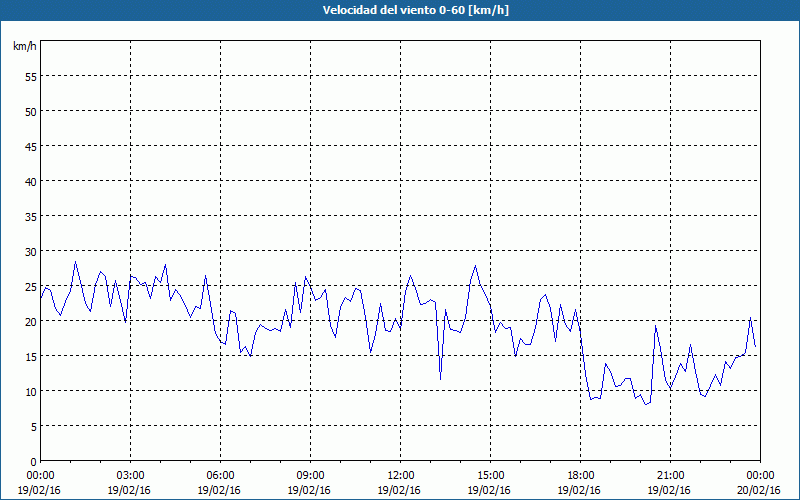Click the 5 y-axis value

[x=34, y=427]
